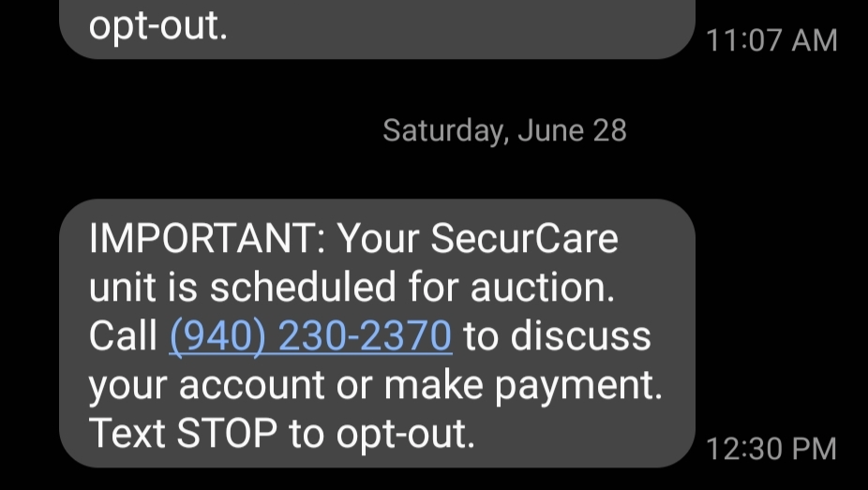
Task: Tap the capitalized word Your before SecurCare
Action: (x=378, y=240)
